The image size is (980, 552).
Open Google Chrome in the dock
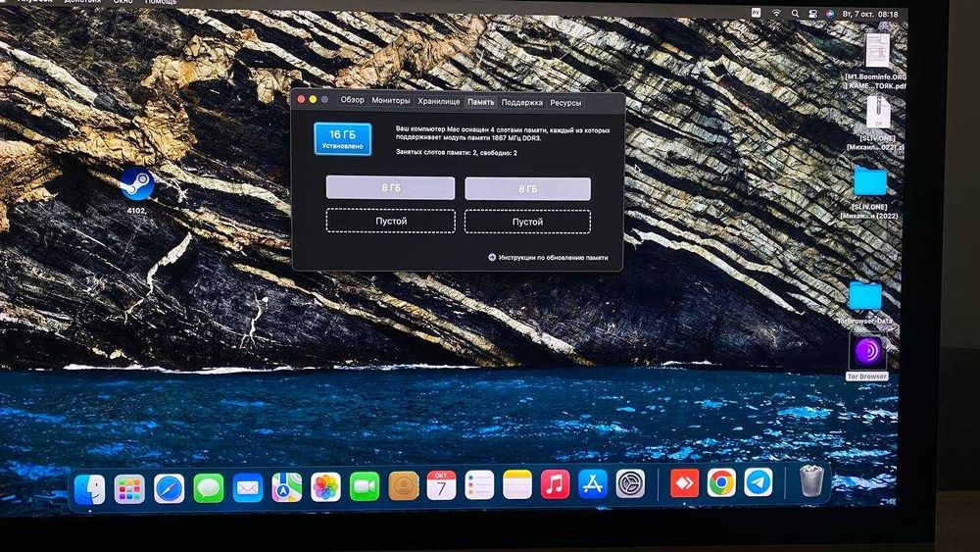[x=721, y=482]
